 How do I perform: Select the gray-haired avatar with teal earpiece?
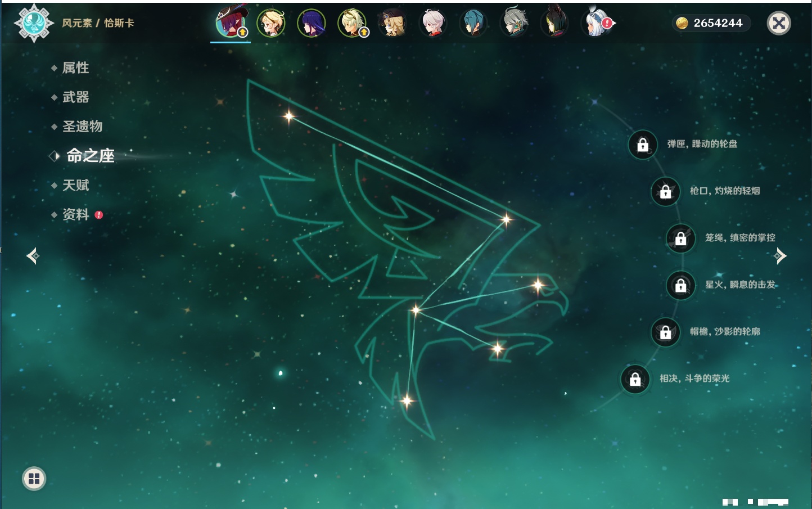pos(514,23)
